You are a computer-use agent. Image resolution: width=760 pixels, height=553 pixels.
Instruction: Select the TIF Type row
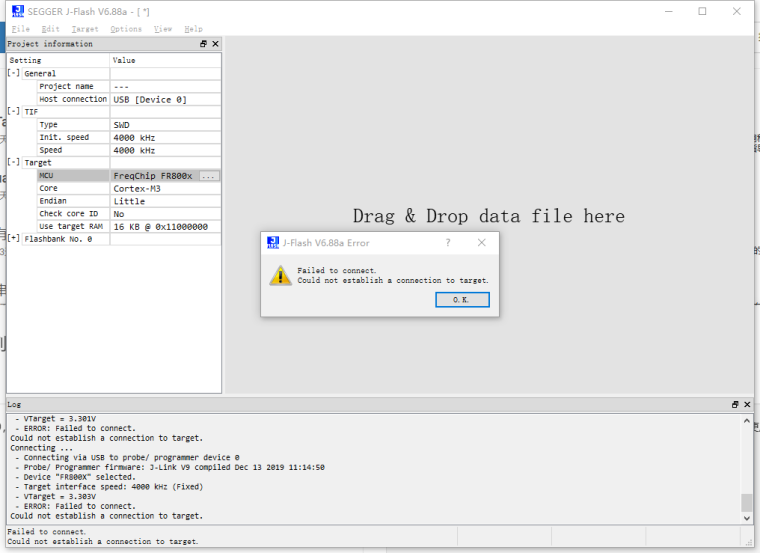[x=128, y=125]
